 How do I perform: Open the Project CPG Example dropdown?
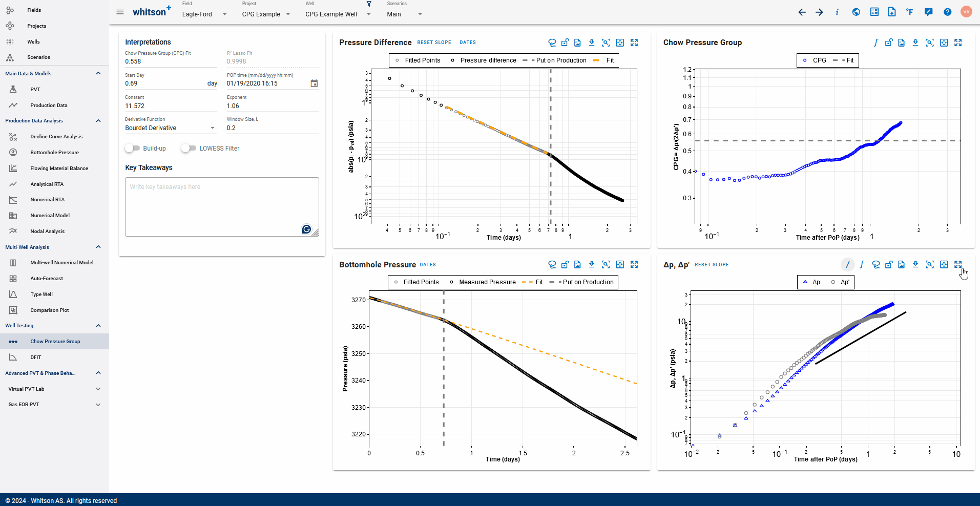pyautogui.click(x=266, y=14)
